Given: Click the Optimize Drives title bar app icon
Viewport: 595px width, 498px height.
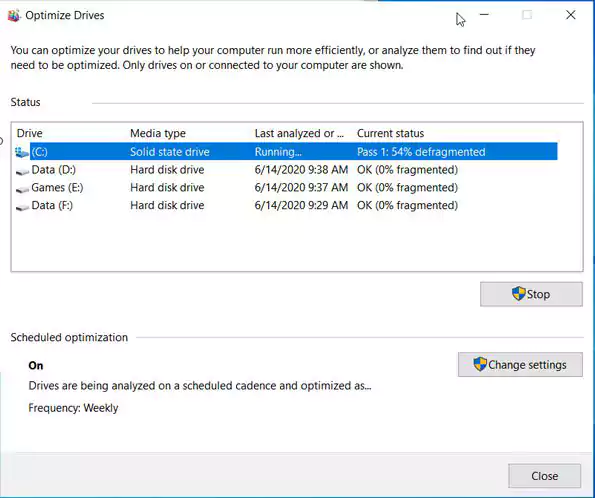Looking at the screenshot, I should click(x=14, y=16).
